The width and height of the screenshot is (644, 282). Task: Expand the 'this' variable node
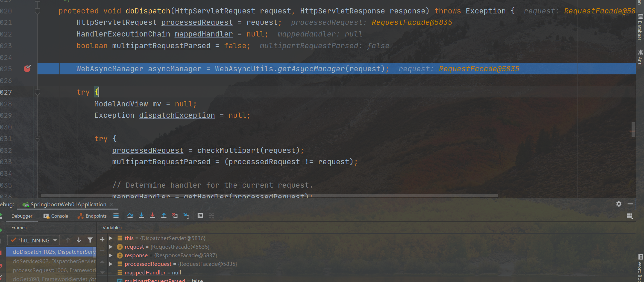tap(111, 238)
